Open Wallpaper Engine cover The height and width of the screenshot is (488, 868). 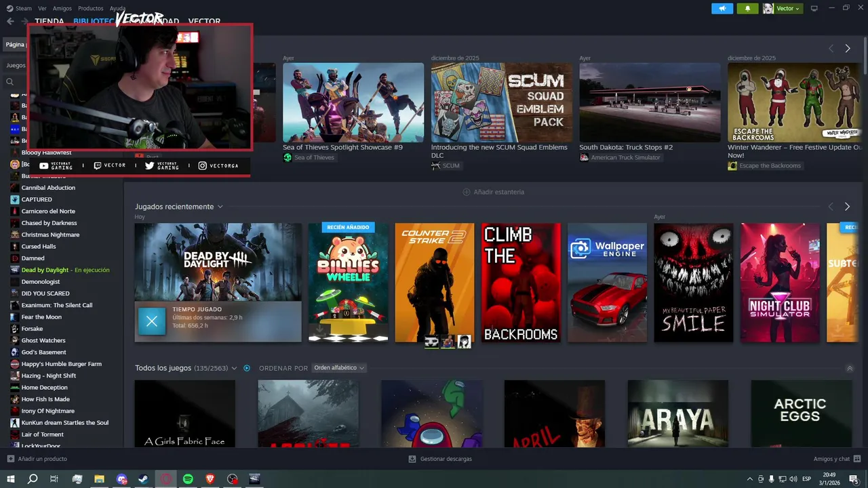[608, 283]
